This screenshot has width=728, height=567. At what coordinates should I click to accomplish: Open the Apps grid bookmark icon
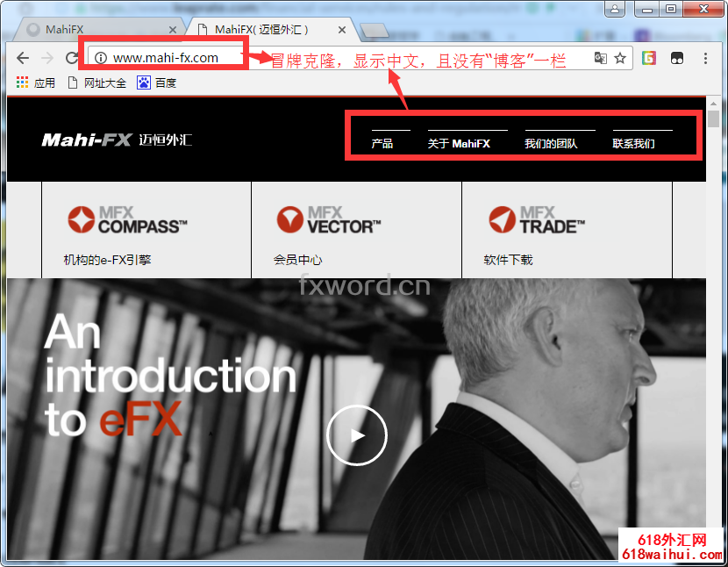click(x=22, y=83)
